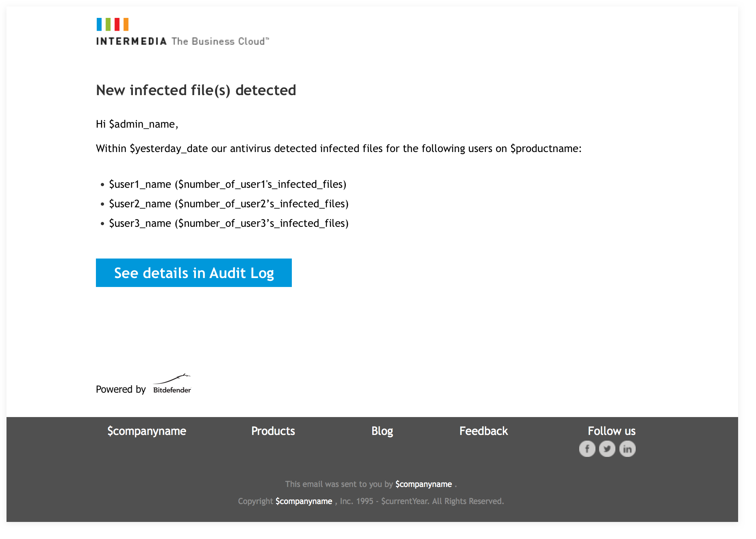Screen dimensions: 756x539
Task: Open the Products footer link
Action: [273, 431]
